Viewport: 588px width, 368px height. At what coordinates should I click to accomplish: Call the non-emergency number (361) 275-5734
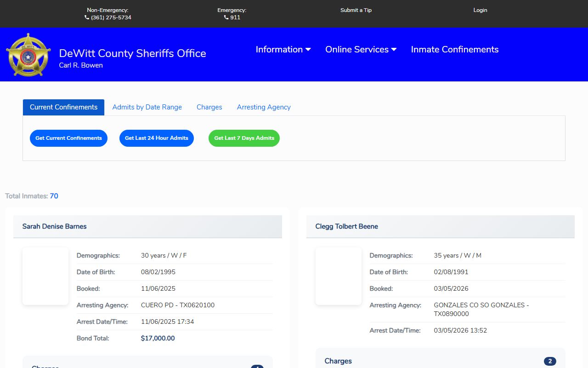(111, 17)
